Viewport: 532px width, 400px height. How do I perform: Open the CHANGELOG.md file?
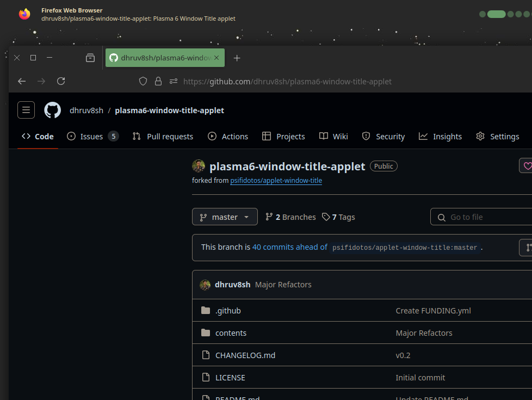245,355
